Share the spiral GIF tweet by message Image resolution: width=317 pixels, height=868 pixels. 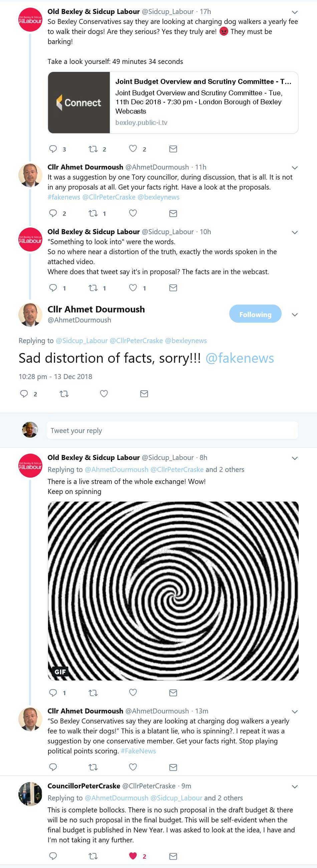[173, 692]
